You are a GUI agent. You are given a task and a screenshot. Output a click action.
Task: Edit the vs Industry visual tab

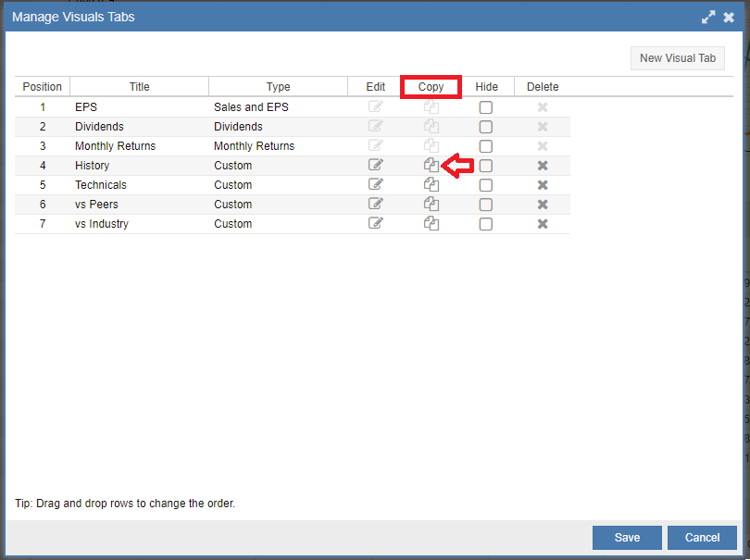click(x=376, y=223)
